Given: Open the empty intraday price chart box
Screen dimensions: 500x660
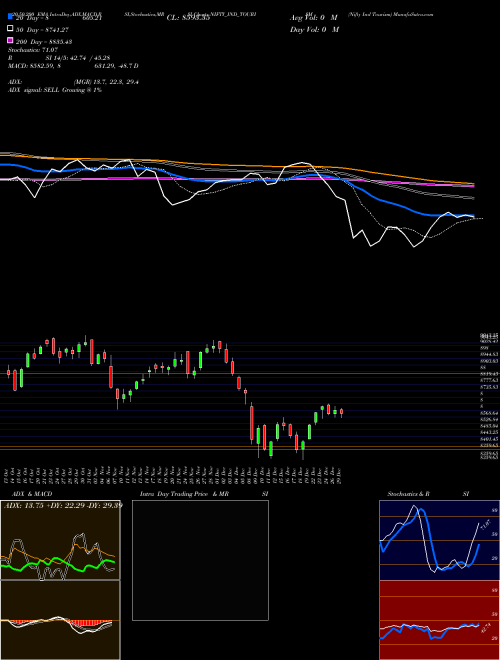Looking at the screenshot, I should [200, 560].
